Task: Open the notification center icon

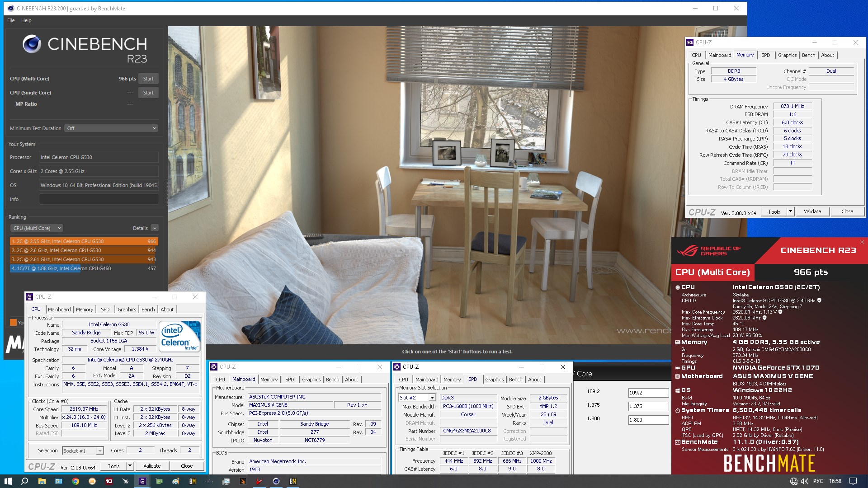Action: click(853, 481)
